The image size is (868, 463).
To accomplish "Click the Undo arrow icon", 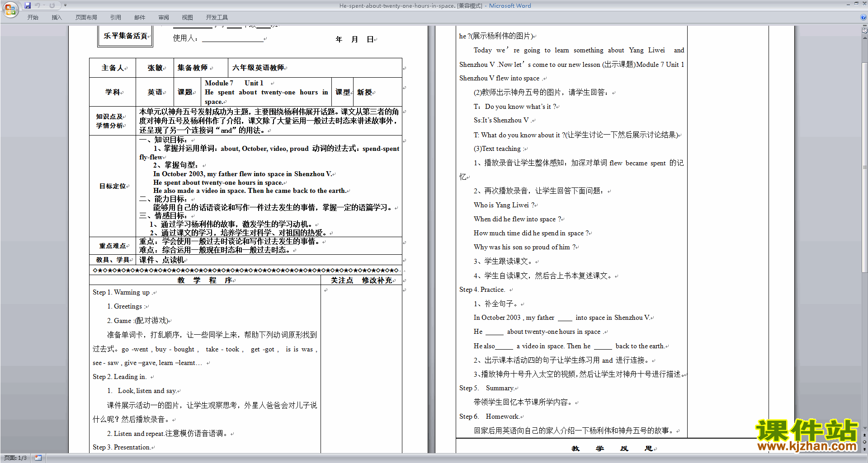I will click(x=38, y=5).
